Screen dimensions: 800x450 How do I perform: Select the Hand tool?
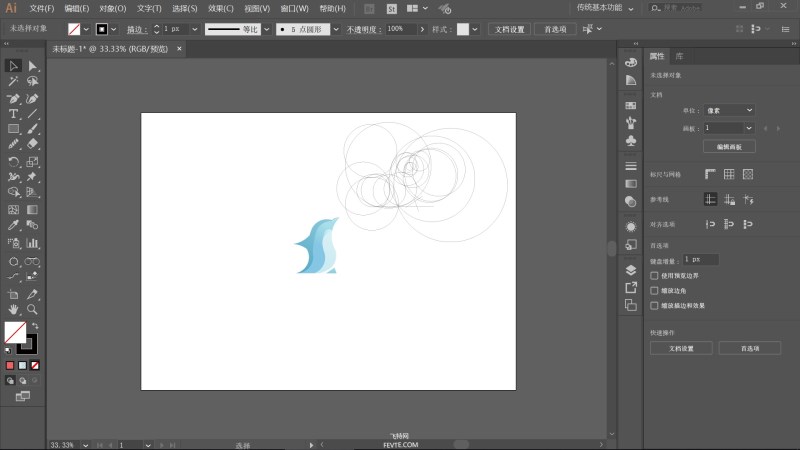(x=13, y=309)
